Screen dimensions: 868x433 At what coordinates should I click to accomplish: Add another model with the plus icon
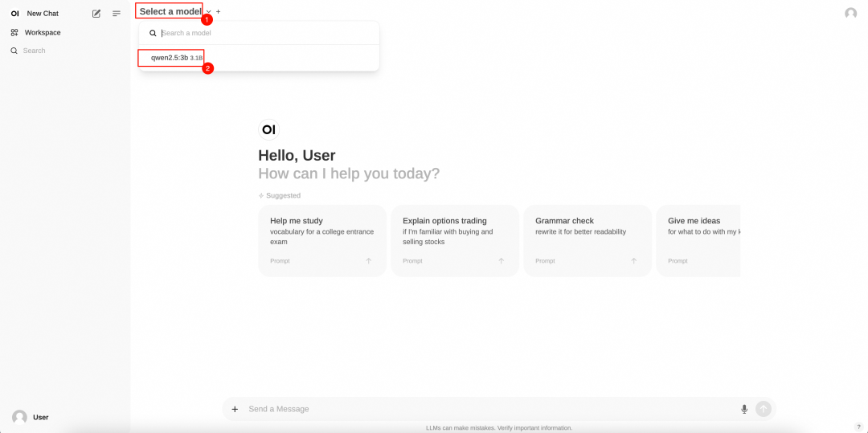point(218,11)
